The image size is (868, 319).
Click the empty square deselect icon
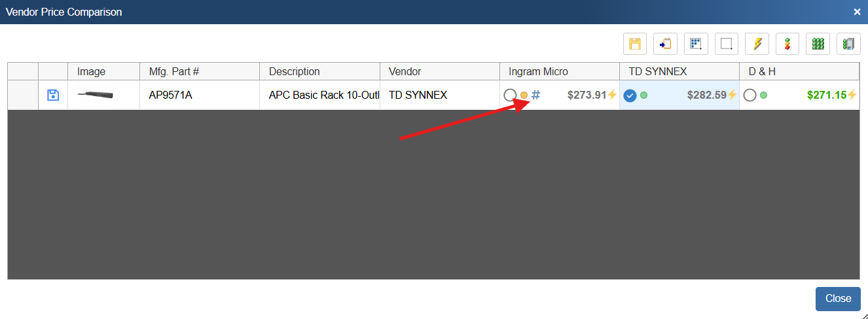click(x=727, y=44)
